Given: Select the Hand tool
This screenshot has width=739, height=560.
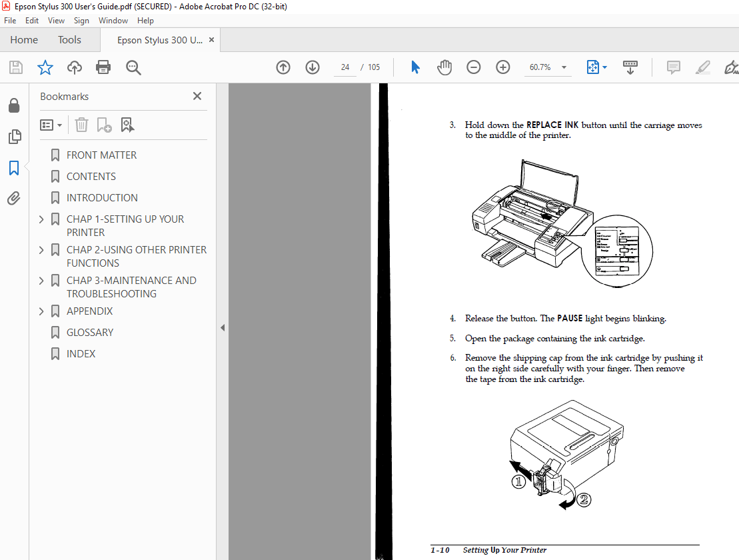Looking at the screenshot, I should (x=444, y=67).
